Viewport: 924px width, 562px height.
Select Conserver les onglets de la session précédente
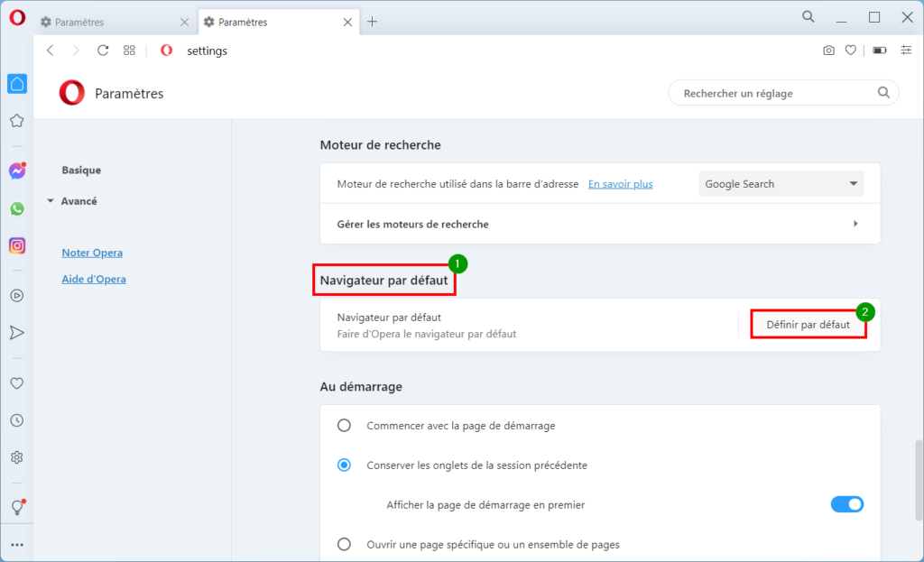coord(344,465)
